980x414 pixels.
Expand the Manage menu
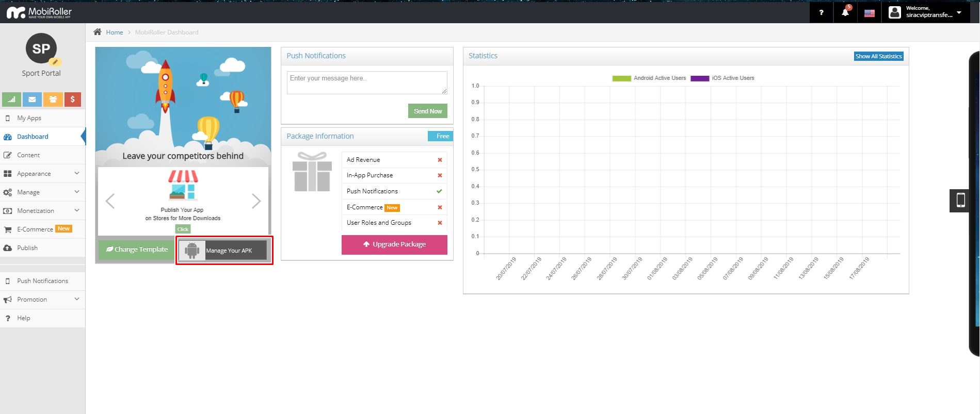[42, 192]
